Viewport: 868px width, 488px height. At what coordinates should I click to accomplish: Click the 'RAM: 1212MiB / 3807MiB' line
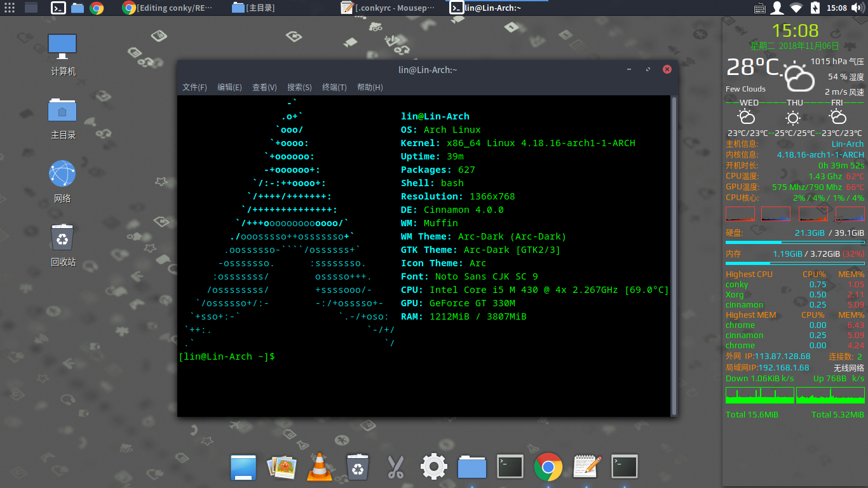click(x=464, y=316)
